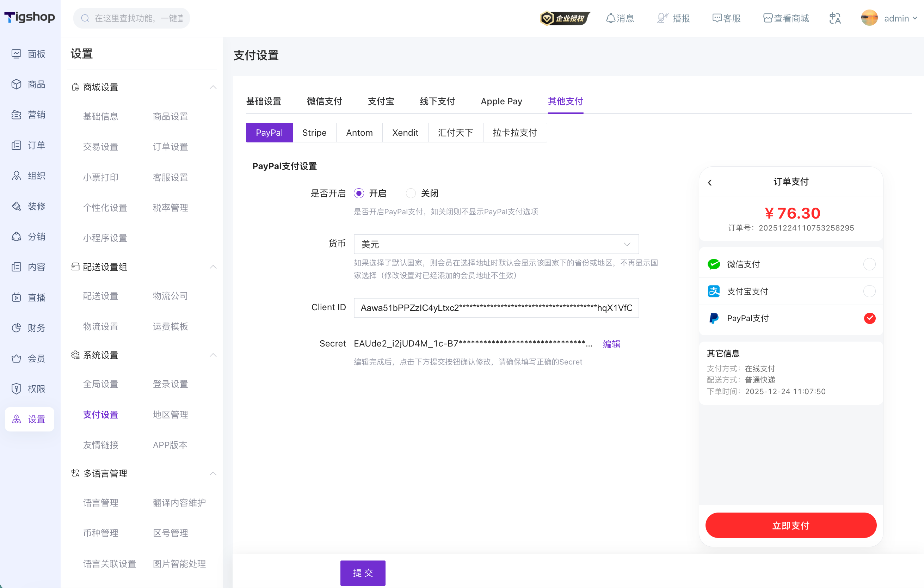Open 登录设置 in settings menu

170,384
